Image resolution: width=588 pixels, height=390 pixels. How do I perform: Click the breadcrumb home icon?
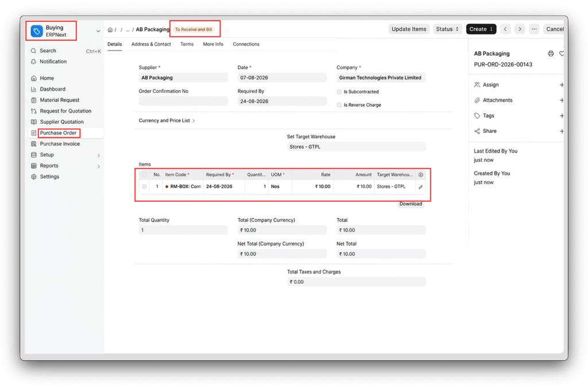[110, 30]
